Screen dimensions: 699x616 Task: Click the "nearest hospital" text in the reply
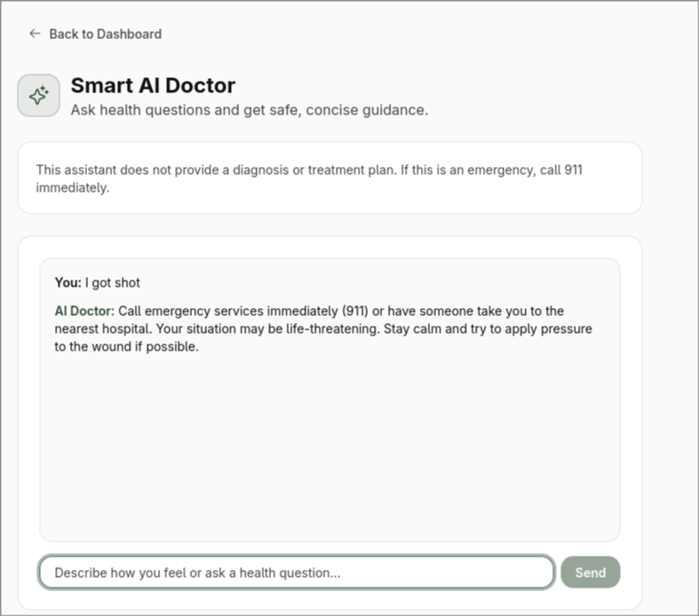tap(103, 328)
